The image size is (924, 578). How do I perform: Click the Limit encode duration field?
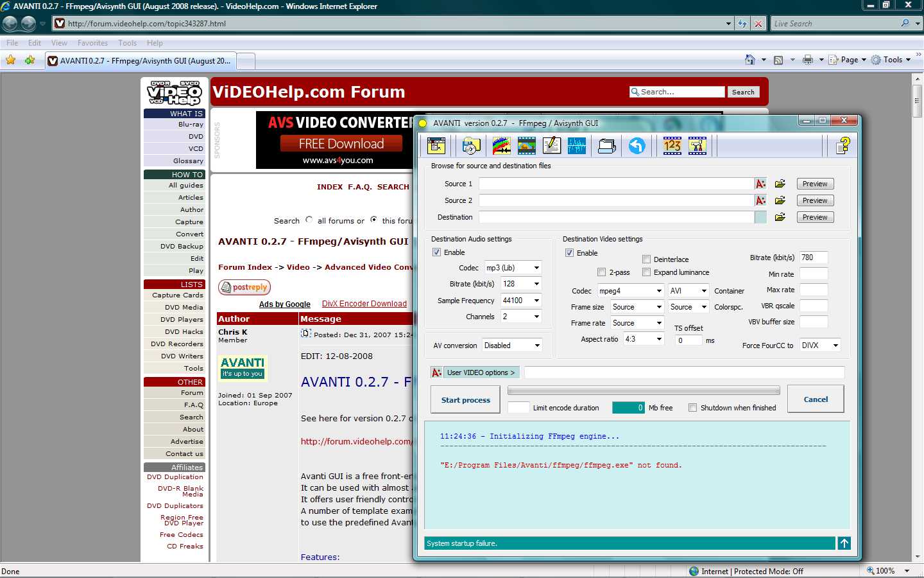point(518,407)
